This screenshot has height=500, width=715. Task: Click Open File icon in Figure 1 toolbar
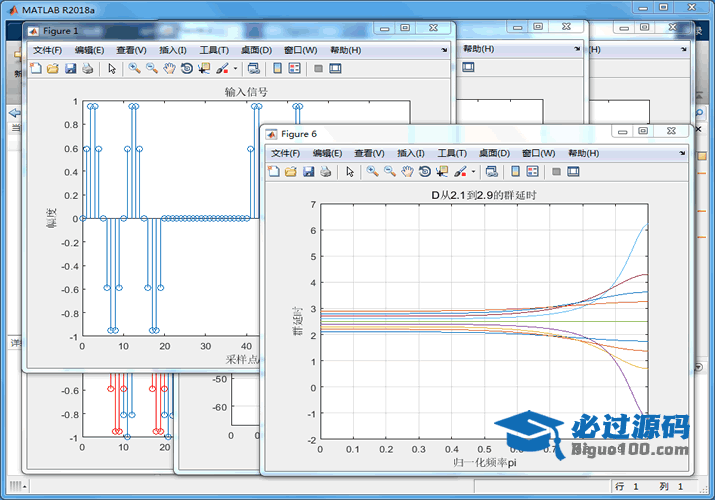pos(53,69)
